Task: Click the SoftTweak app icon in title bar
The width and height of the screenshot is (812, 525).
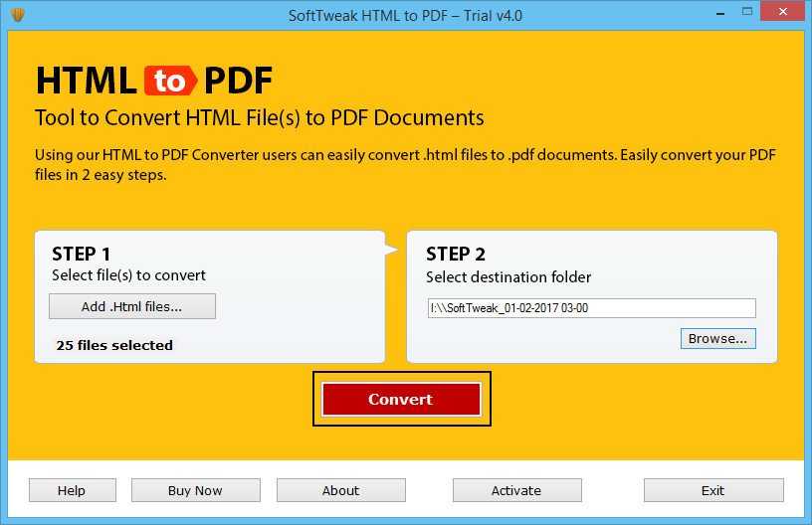Action: coord(18,15)
